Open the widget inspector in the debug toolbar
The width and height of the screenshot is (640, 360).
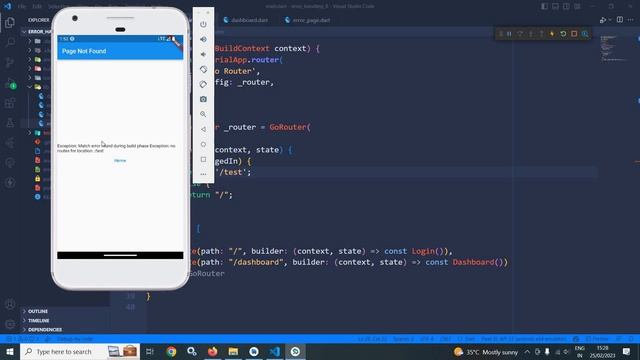pos(585,34)
